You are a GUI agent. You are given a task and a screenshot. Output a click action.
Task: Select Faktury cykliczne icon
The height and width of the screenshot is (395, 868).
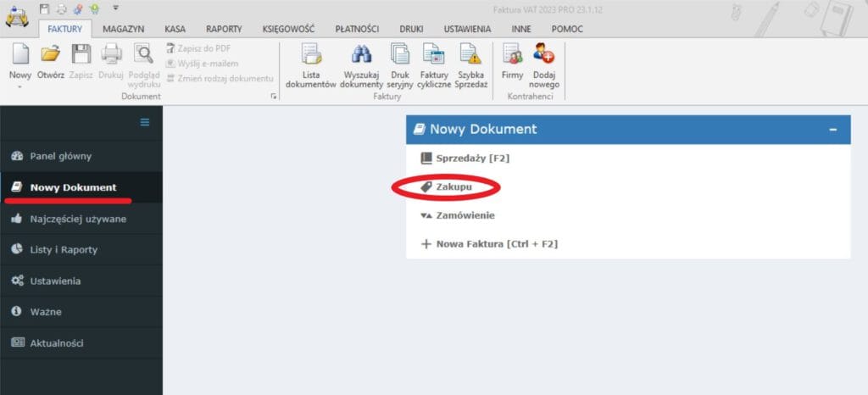(x=433, y=56)
